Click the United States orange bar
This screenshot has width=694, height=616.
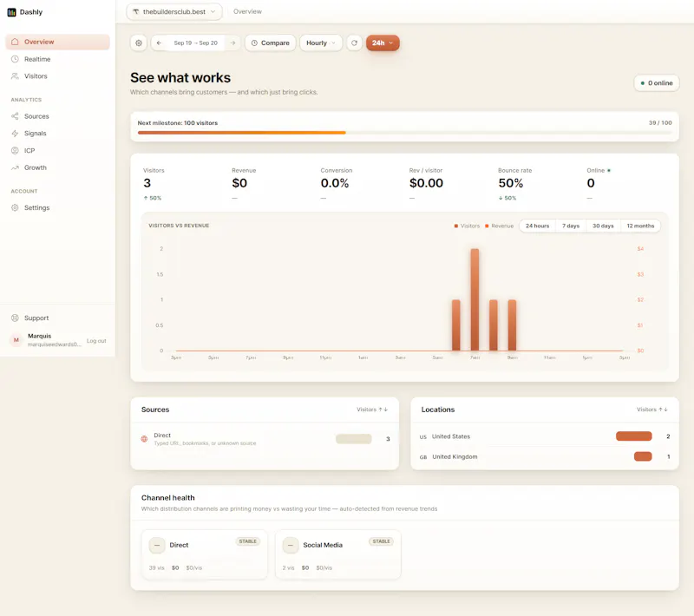[634, 436]
